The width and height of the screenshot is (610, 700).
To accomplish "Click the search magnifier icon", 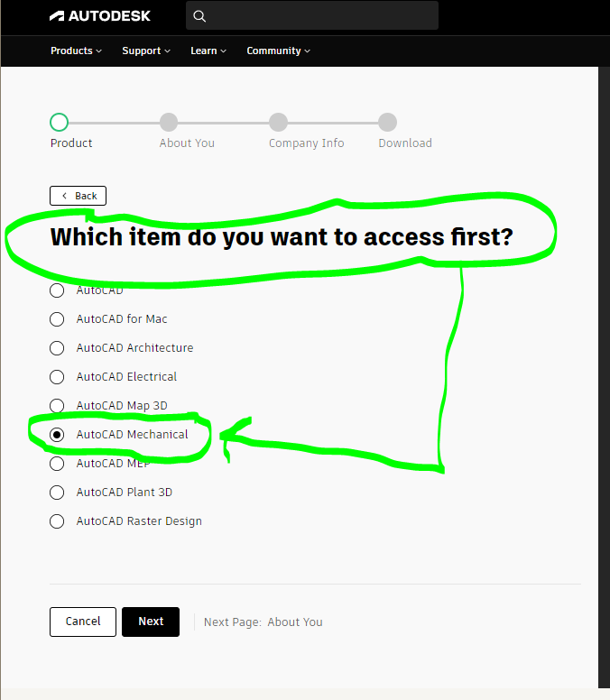I will pyautogui.click(x=199, y=15).
